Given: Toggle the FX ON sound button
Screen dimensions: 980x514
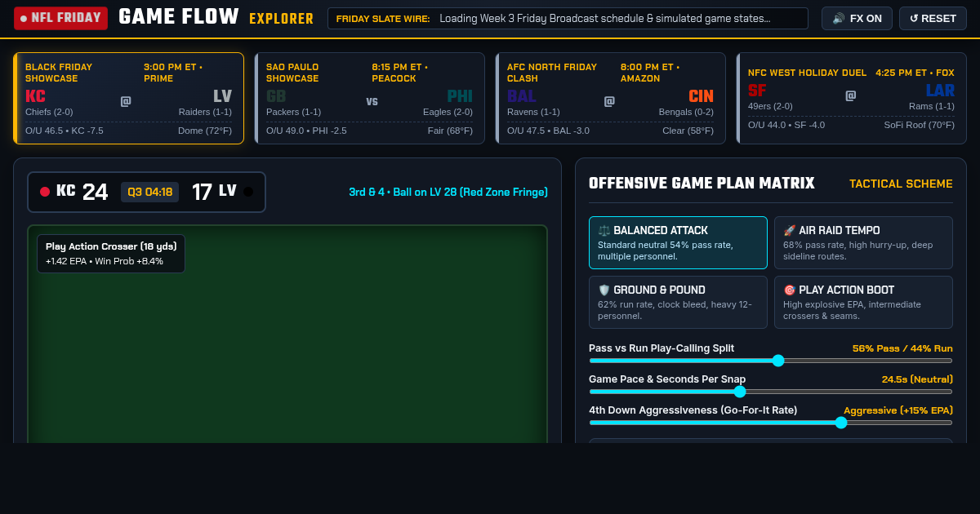Looking at the screenshot, I should point(857,18).
